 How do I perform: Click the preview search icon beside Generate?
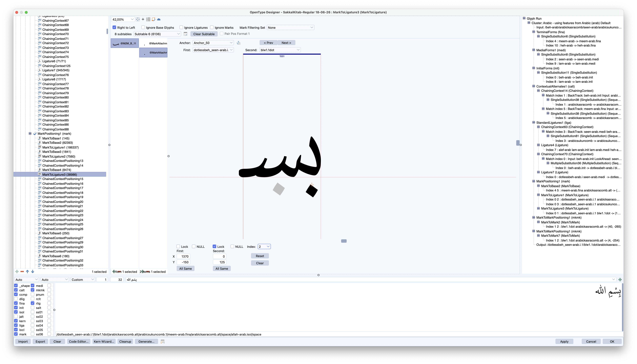click(x=162, y=341)
